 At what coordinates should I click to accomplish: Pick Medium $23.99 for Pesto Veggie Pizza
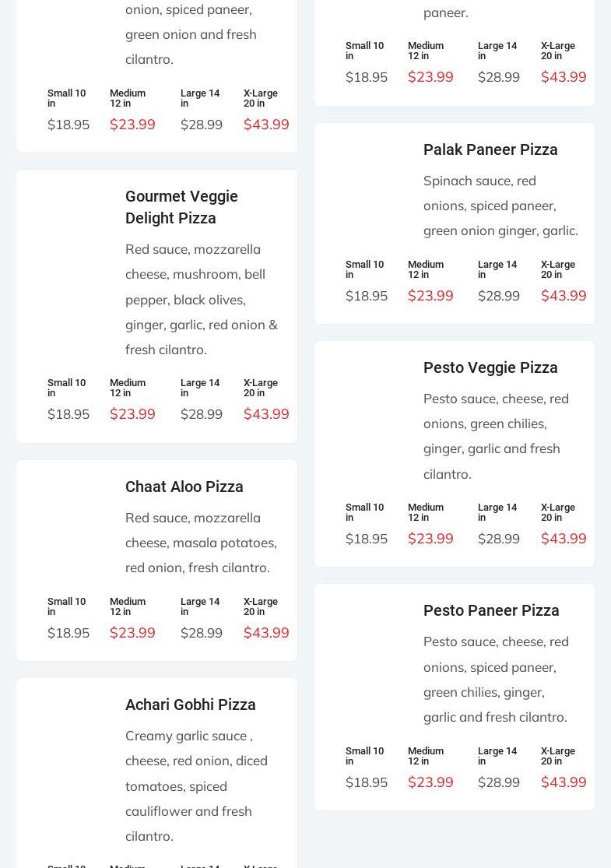(x=430, y=538)
